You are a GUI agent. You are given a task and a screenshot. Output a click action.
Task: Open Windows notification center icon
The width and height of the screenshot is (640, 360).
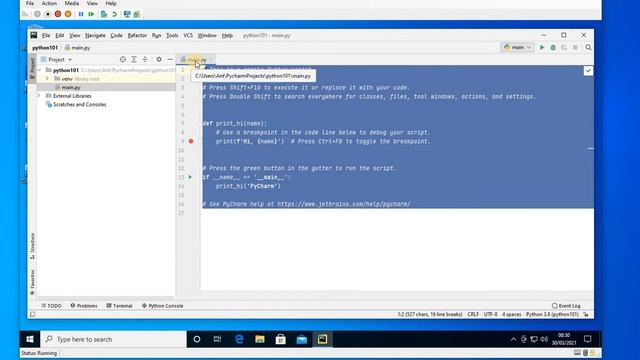tap(587, 339)
